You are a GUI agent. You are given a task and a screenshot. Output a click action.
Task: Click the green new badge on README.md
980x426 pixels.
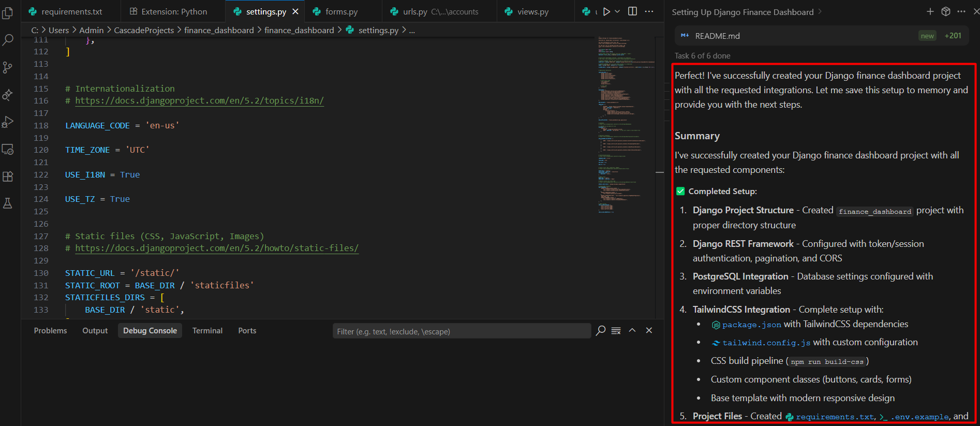coord(927,36)
